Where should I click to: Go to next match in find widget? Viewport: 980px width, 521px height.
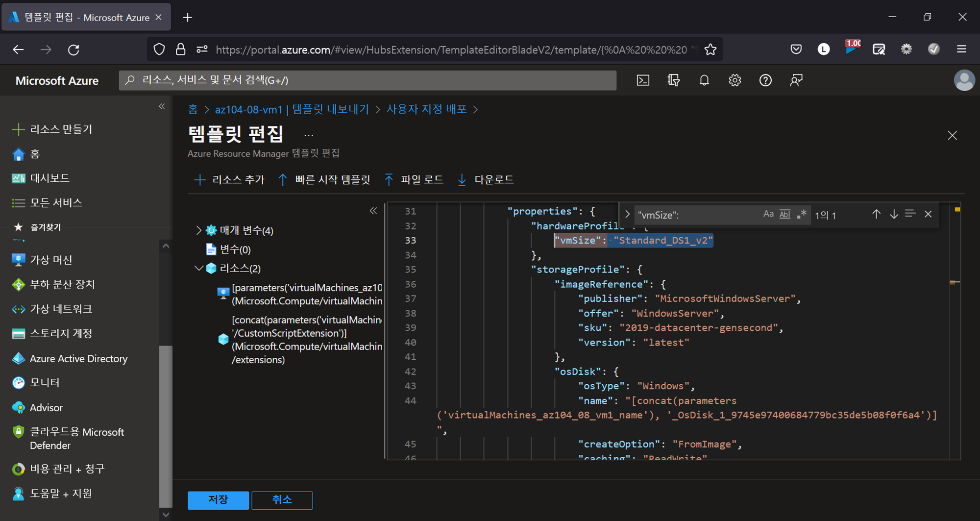894,214
